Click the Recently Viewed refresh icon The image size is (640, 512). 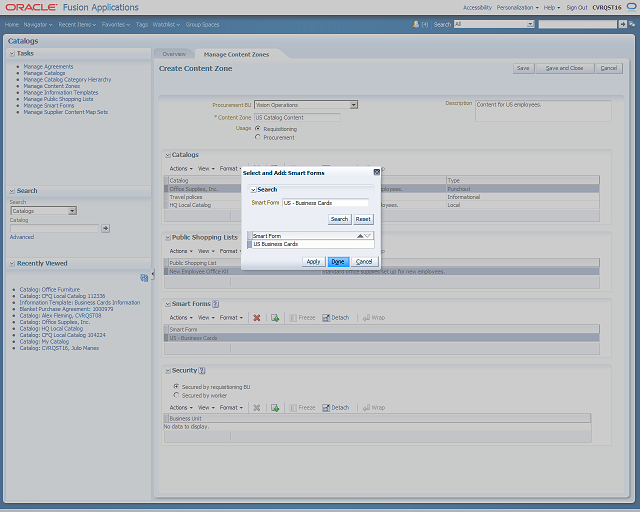(x=144, y=278)
